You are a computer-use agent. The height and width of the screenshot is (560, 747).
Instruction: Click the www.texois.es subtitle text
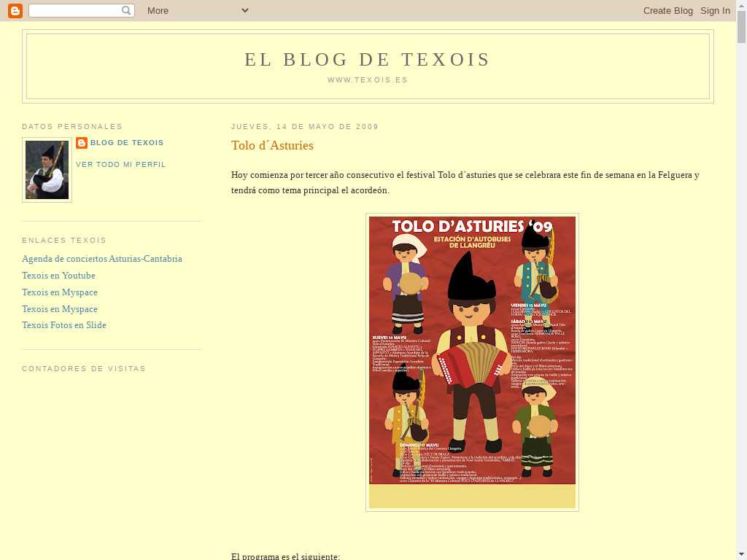coord(368,80)
